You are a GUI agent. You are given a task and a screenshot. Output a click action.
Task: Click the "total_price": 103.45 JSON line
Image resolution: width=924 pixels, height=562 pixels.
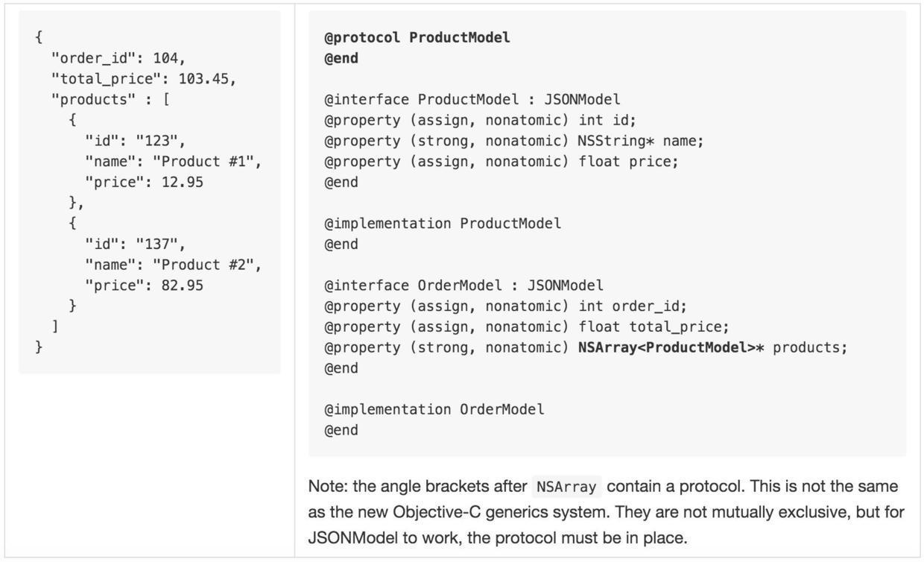pos(143,78)
